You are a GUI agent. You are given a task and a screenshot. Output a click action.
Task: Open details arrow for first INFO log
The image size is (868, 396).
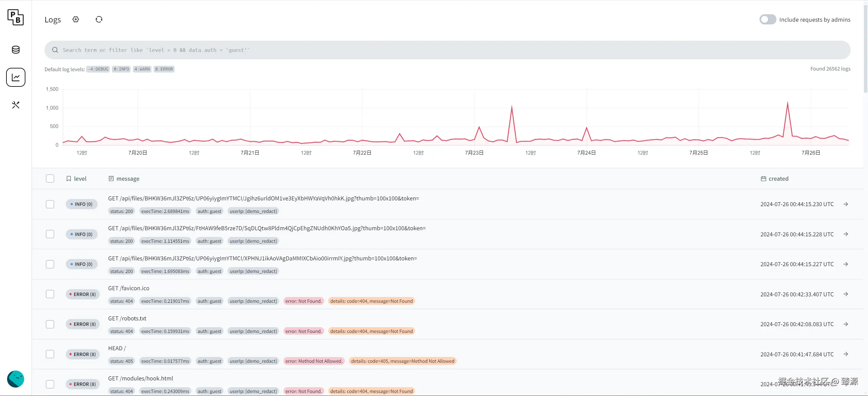(x=846, y=204)
